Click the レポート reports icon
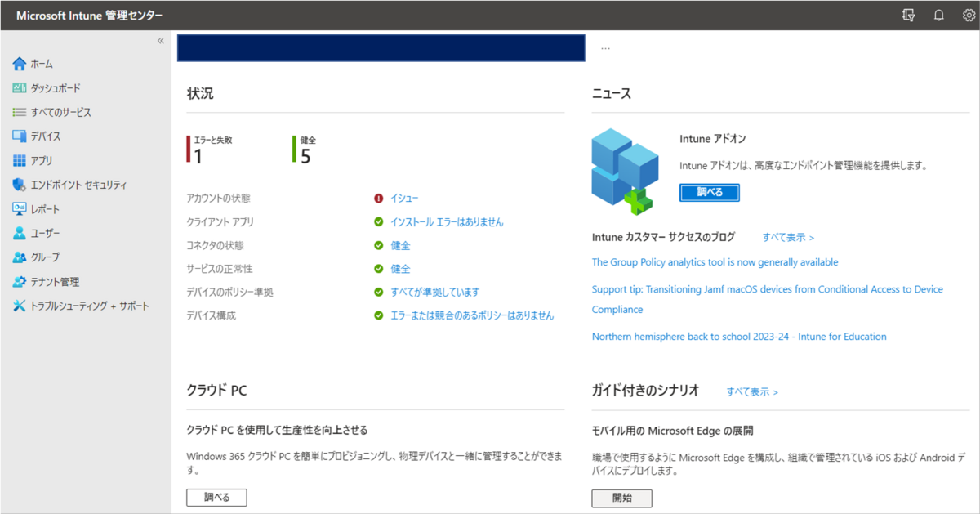 click(20, 209)
